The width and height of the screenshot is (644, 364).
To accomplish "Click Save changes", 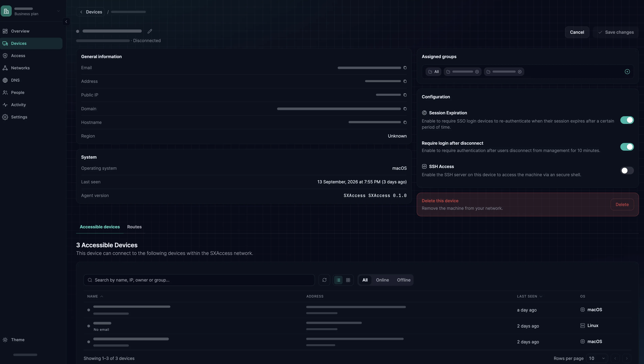I will pos(616,32).
